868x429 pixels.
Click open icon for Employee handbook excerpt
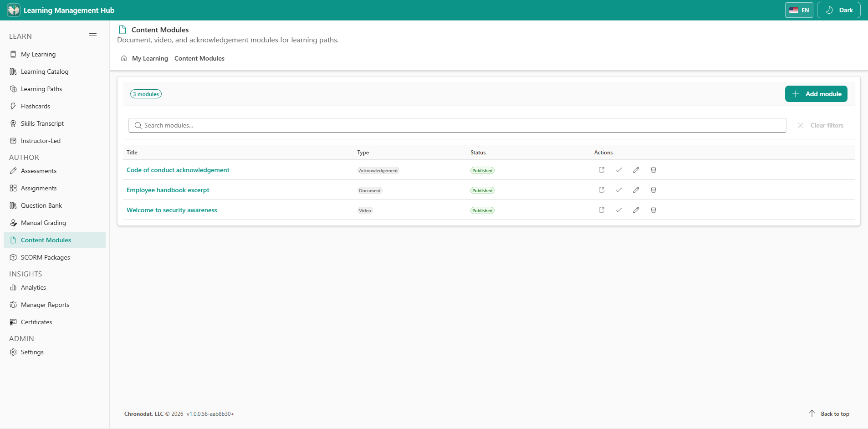[602, 190]
